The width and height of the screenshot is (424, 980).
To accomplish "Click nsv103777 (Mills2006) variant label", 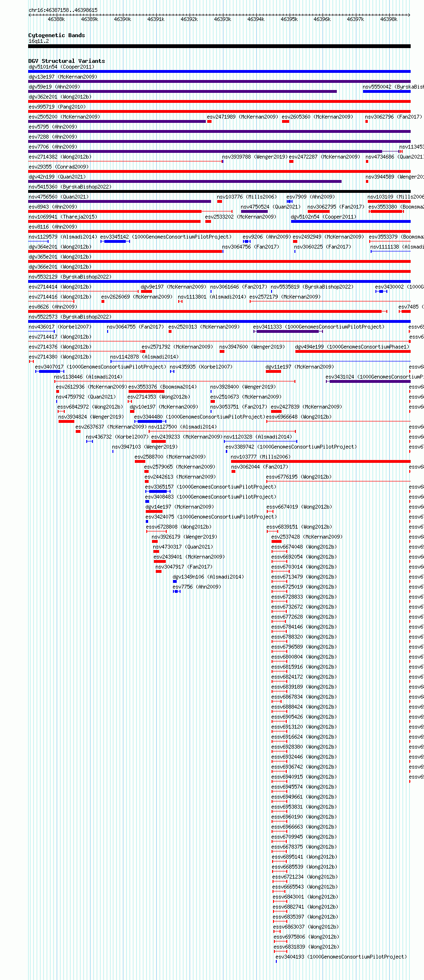I will (x=261, y=457).
